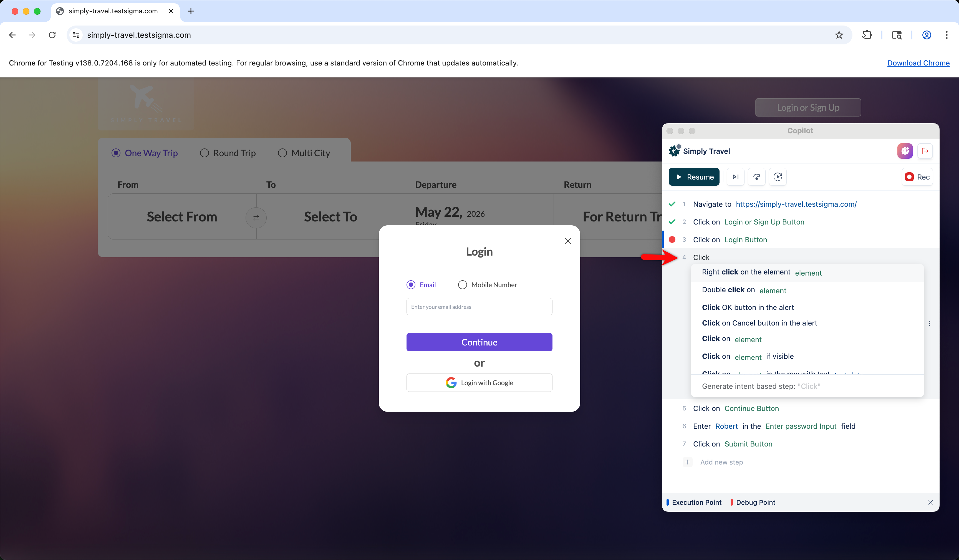This screenshot has height=560, width=959.
Task: Open Chrome's three-dot menu
Action: (947, 35)
